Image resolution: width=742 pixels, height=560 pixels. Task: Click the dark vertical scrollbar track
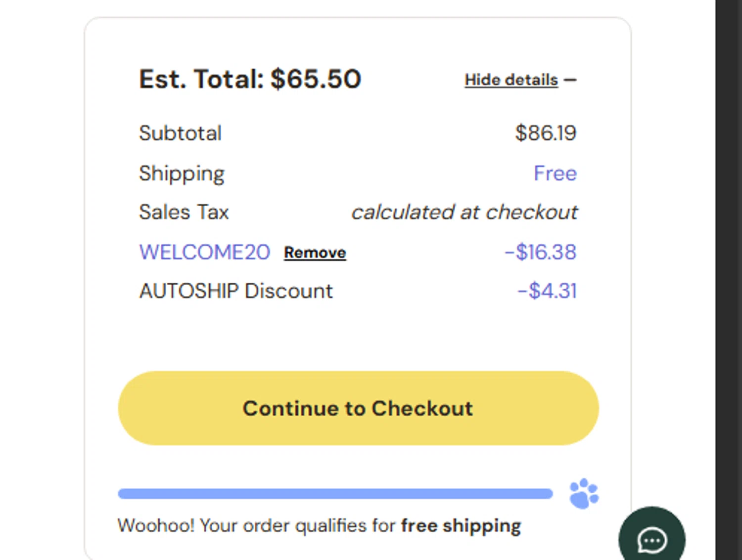tap(729, 280)
